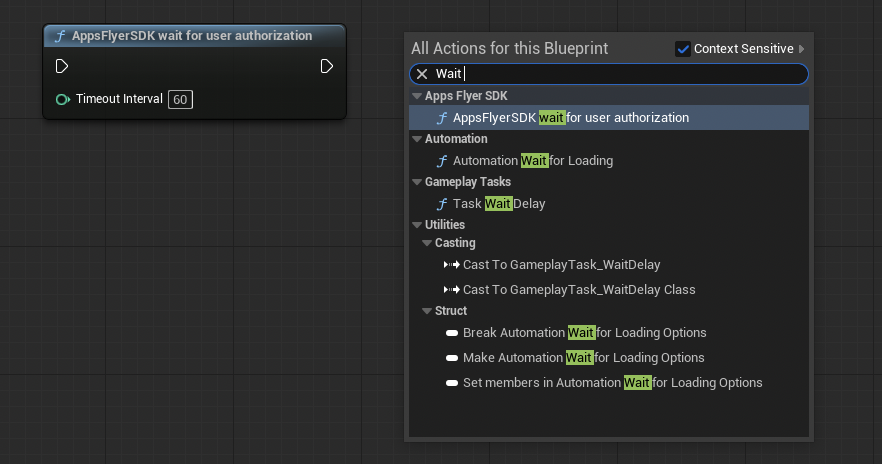The image size is (882, 464).
Task: Click the Timeout Interval label on node
Action: (x=119, y=99)
